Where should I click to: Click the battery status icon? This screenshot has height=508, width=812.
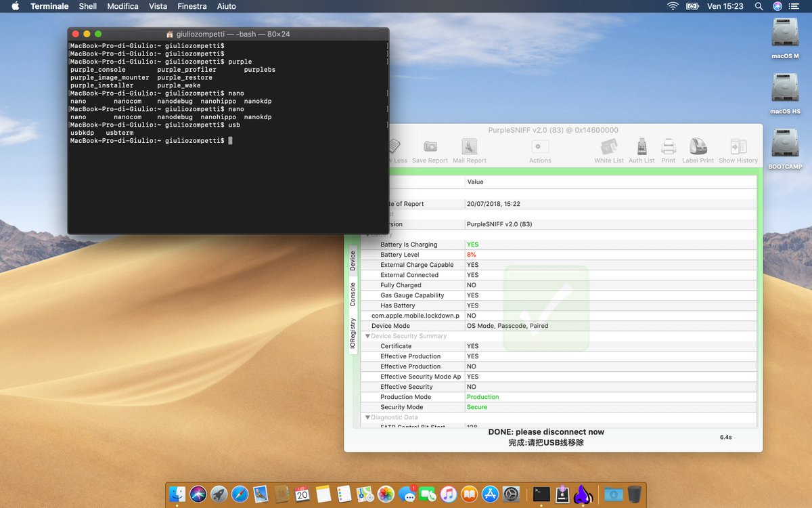click(692, 6)
